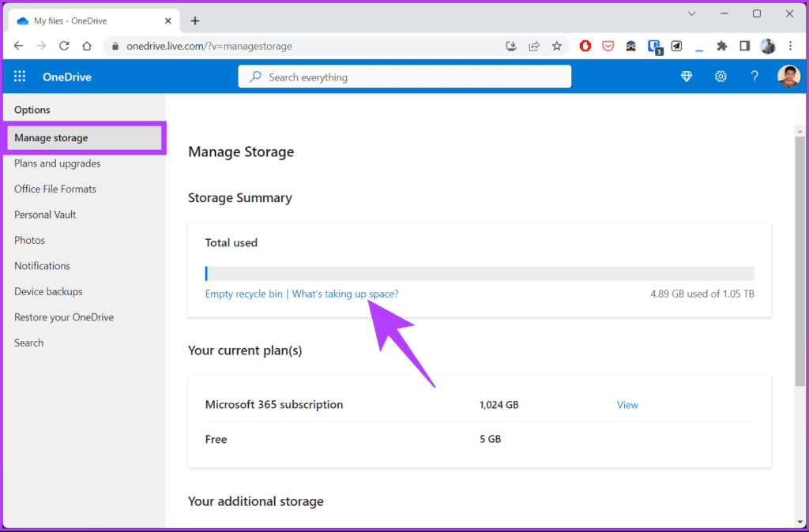This screenshot has width=809, height=532.
Task: Share this page using the share icon
Action: (534, 46)
